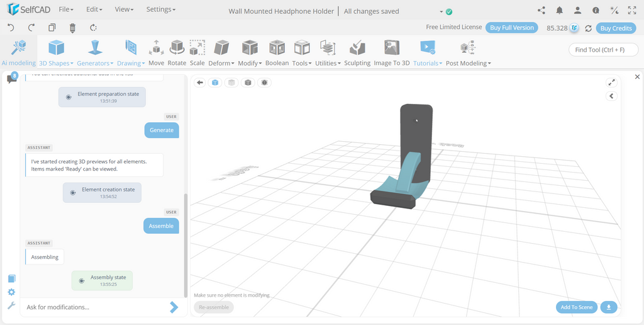
Task: Open the Post Modeling dropdown
Action: [x=468, y=53]
